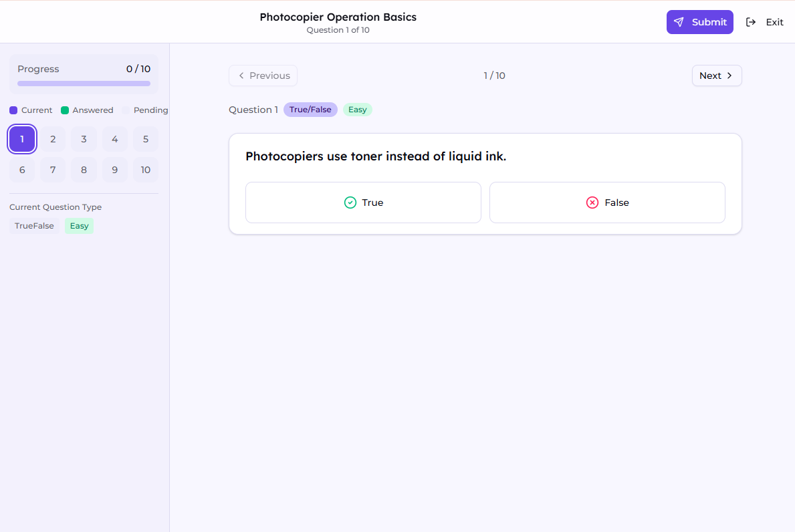The image size is (795, 532).
Task: Click the TrueFalse tag in sidebar
Action: pyautogui.click(x=34, y=226)
